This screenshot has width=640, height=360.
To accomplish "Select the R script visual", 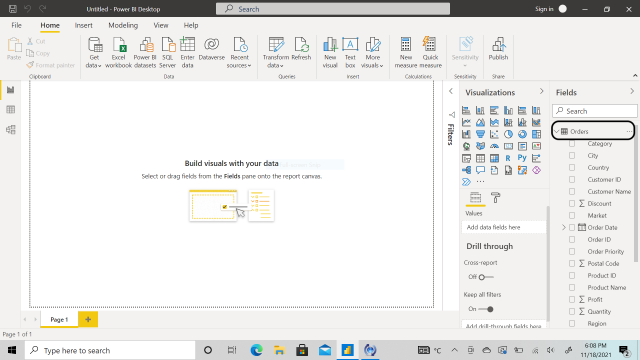I will 508,158.
